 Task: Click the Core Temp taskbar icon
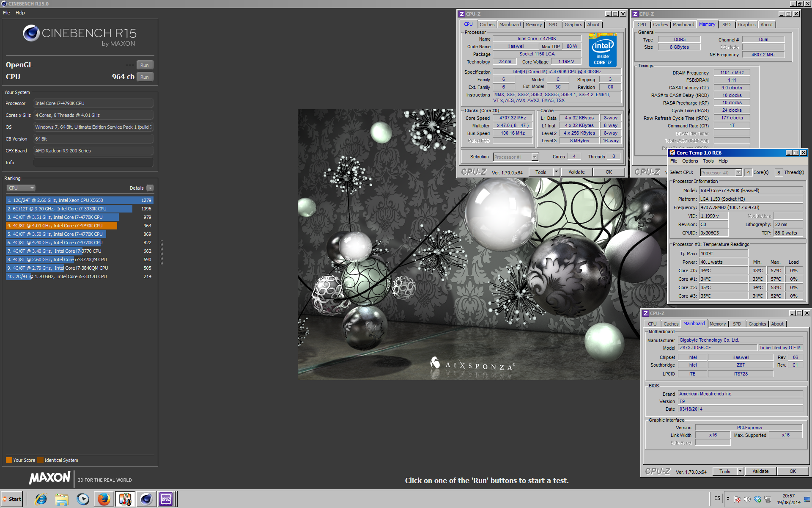coord(125,499)
